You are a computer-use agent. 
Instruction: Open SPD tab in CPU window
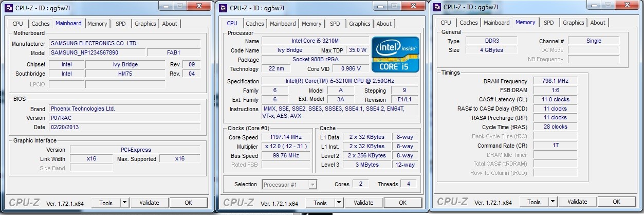(335, 24)
